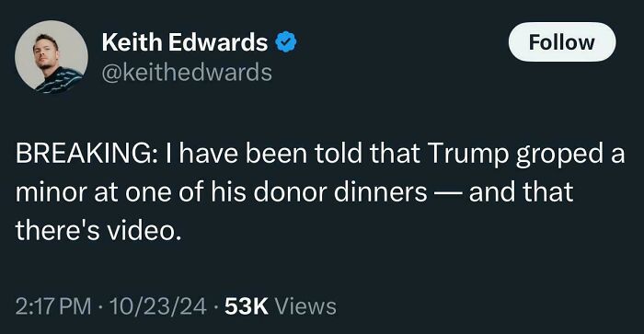Open the display name Keith Edwards
Image resolution: width=644 pixels, height=334 pixels.
click(185, 42)
